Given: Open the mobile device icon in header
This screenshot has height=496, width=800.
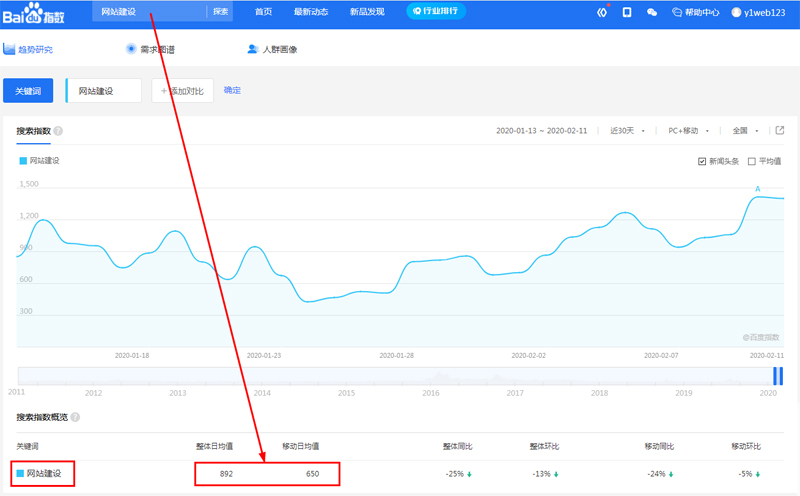Looking at the screenshot, I should pos(627,12).
